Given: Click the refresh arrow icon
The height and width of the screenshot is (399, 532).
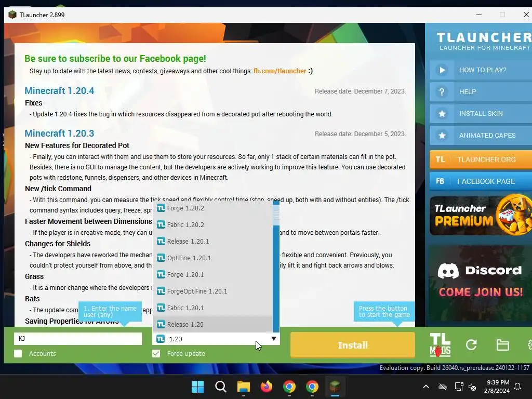Looking at the screenshot, I should [x=471, y=345].
